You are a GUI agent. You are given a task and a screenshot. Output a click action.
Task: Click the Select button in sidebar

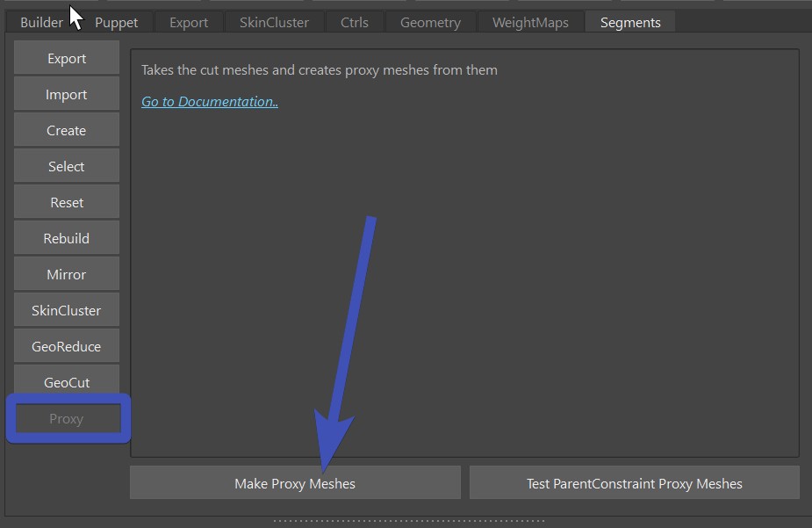click(x=67, y=167)
